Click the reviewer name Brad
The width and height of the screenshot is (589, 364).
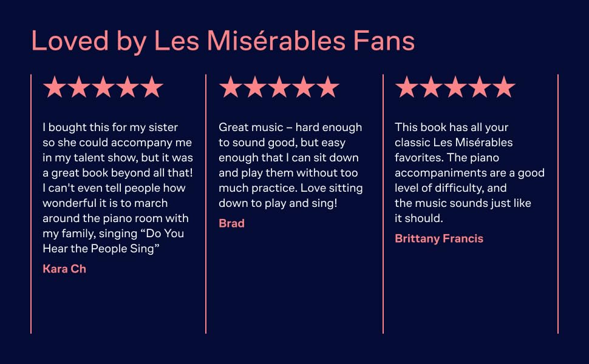click(231, 223)
